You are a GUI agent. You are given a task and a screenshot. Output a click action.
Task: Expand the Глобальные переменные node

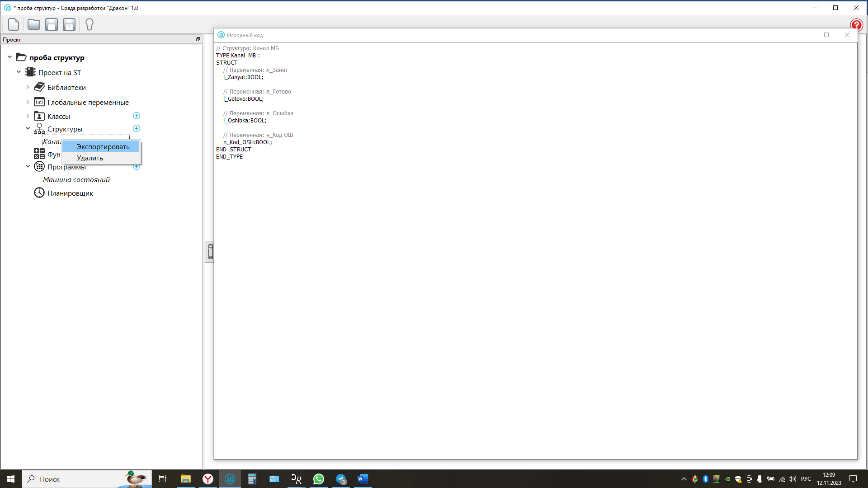pos(28,102)
